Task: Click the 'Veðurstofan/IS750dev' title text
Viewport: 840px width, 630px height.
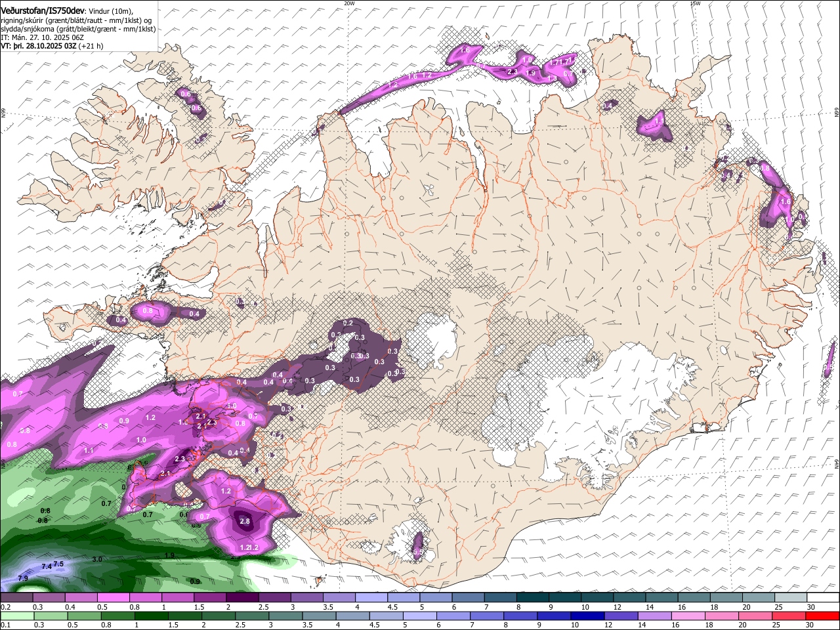Action: pos(43,11)
